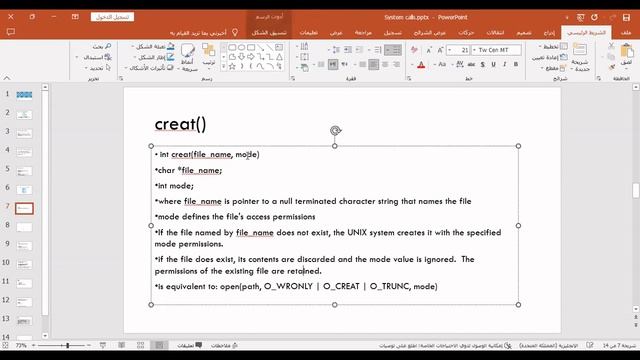The image size is (640, 360).
Task: Open Section (مقطع) dropdown
Action: coord(553,68)
